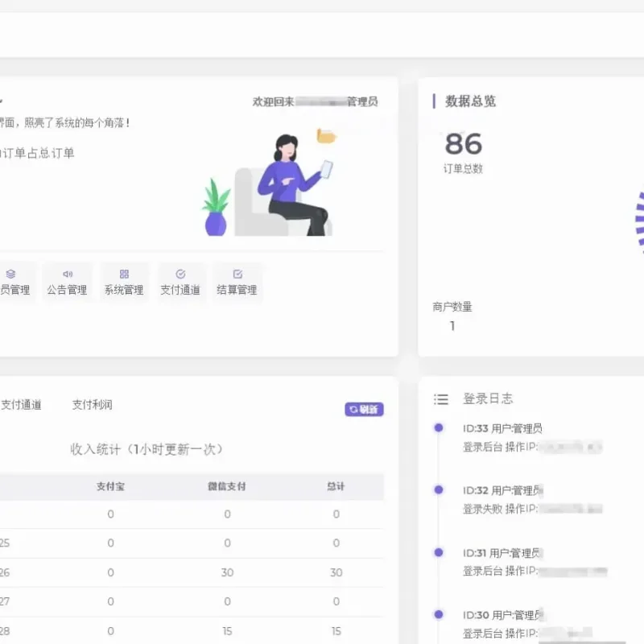This screenshot has height=644, width=644.
Task: Click the 总计 value 30 in row 26
Action: 336,572
